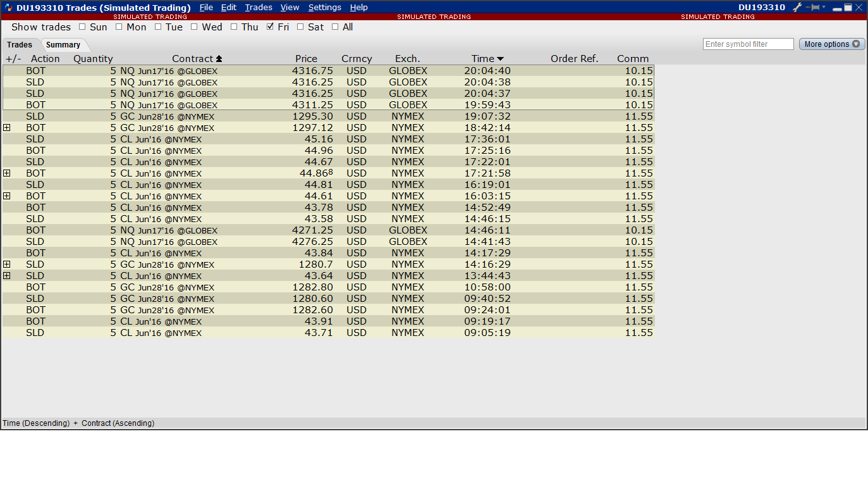Tick the Mon checkbox

click(x=119, y=27)
